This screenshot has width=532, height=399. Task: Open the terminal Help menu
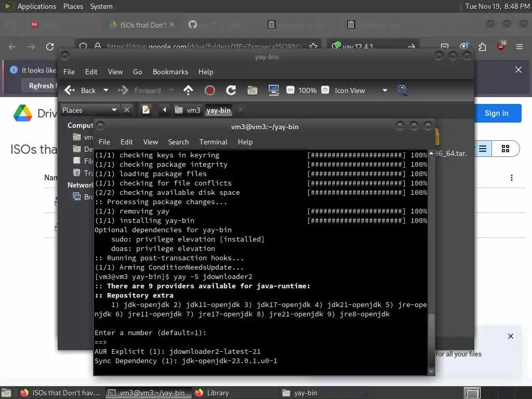point(245,142)
